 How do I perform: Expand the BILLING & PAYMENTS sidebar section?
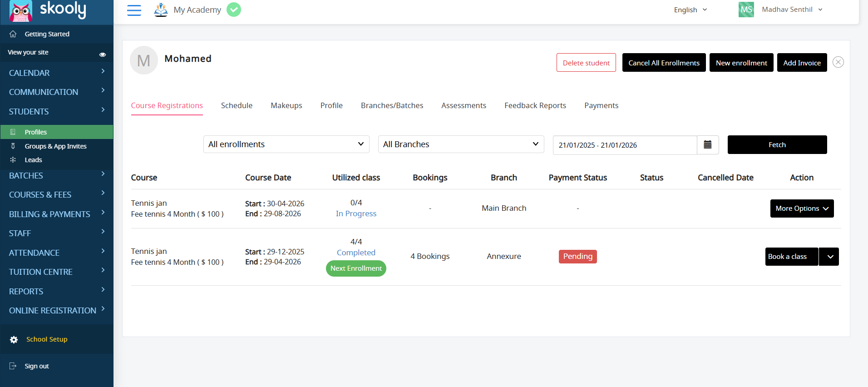pyautogui.click(x=56, y=214)
